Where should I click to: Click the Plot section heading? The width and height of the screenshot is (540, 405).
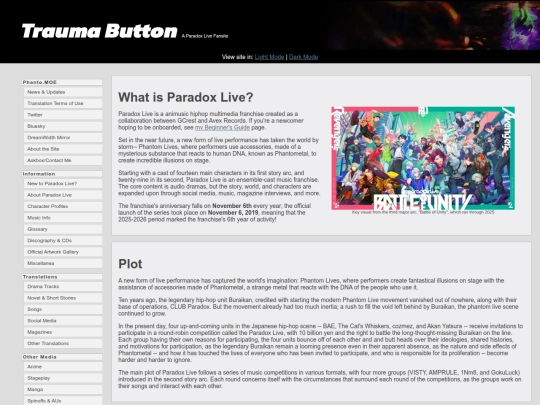(130, 264)
